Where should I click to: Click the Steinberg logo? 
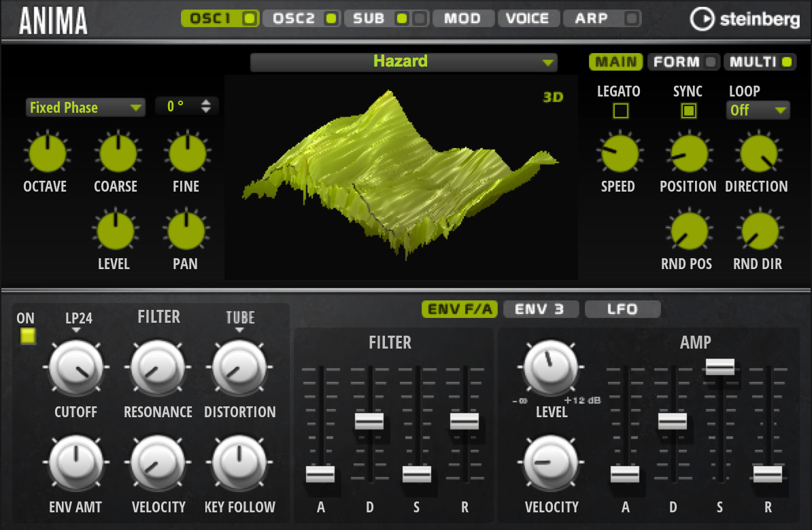(x=745, y=19)
